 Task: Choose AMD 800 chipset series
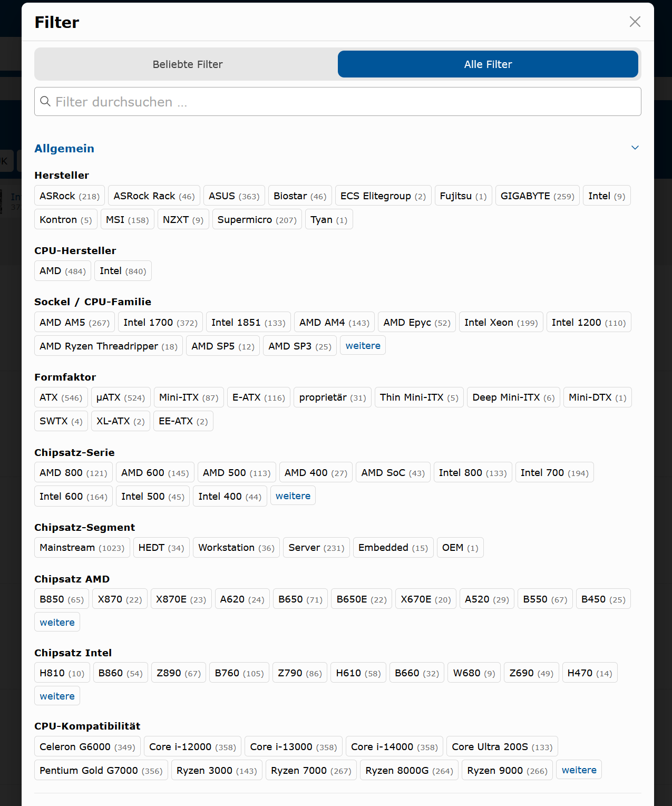click(73, 472)
